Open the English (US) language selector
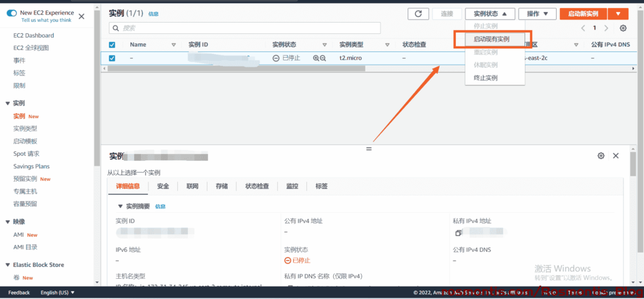 coord(57,293)
